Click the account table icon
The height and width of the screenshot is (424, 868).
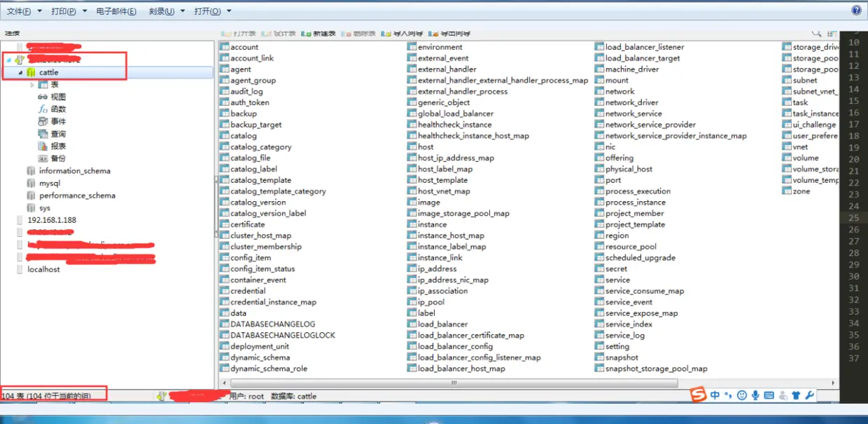[x=225, y=47]
